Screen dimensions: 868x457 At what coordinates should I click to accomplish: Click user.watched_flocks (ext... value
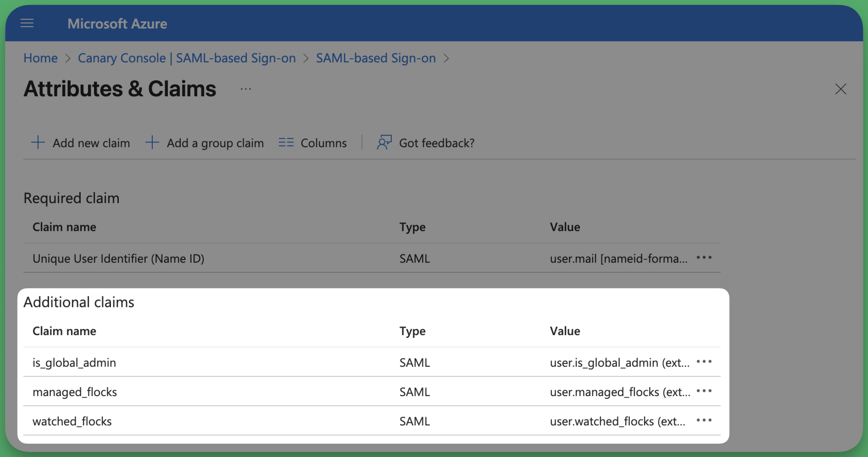click(618, 421)
